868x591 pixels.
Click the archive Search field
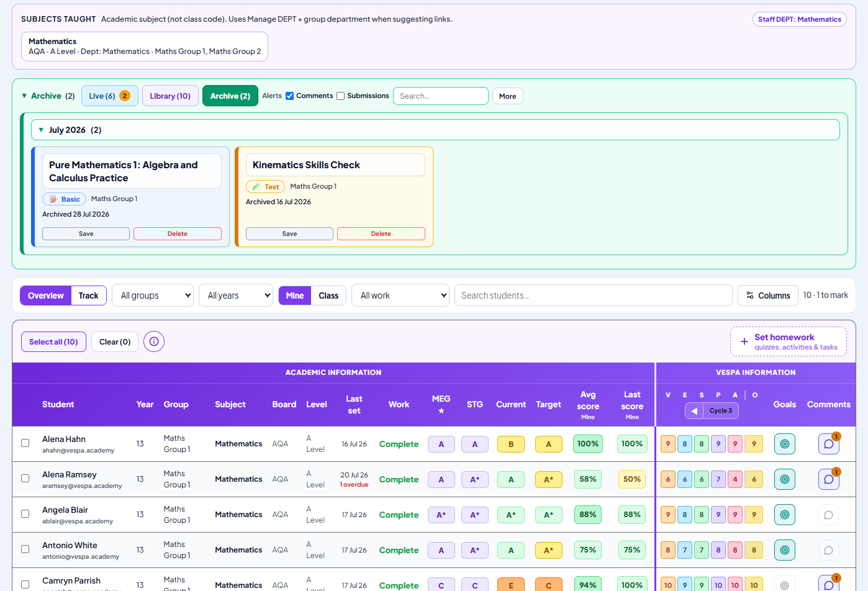pos(441,96)
